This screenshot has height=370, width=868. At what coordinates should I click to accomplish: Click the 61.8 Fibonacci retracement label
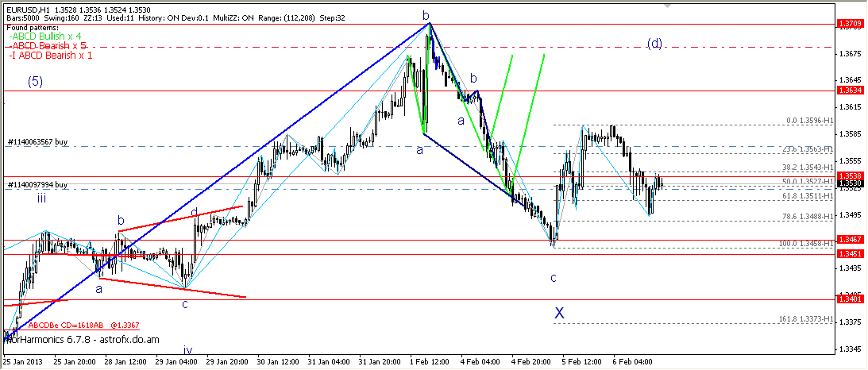point(806,195)
